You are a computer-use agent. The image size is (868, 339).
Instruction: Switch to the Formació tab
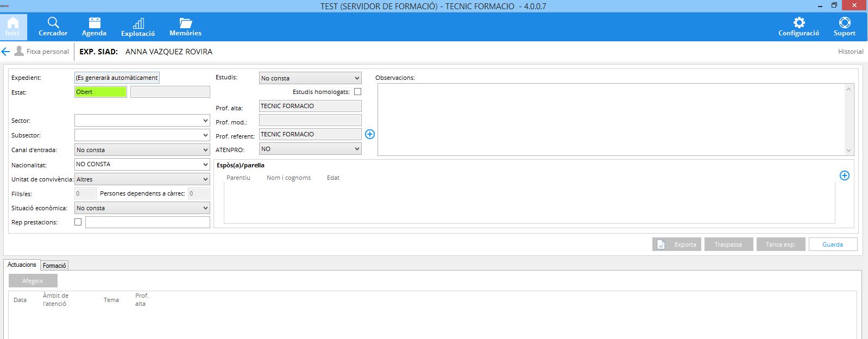coord(54,266)
